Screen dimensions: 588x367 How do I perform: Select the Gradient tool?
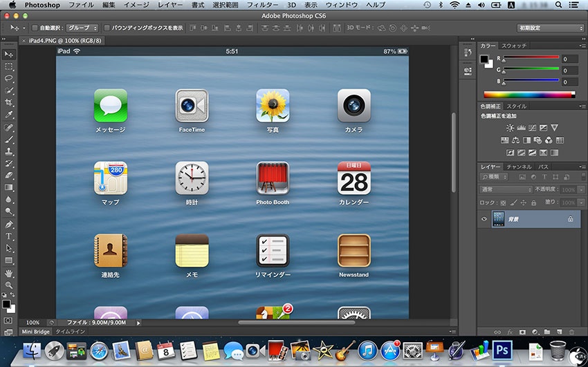click(8, 187)
